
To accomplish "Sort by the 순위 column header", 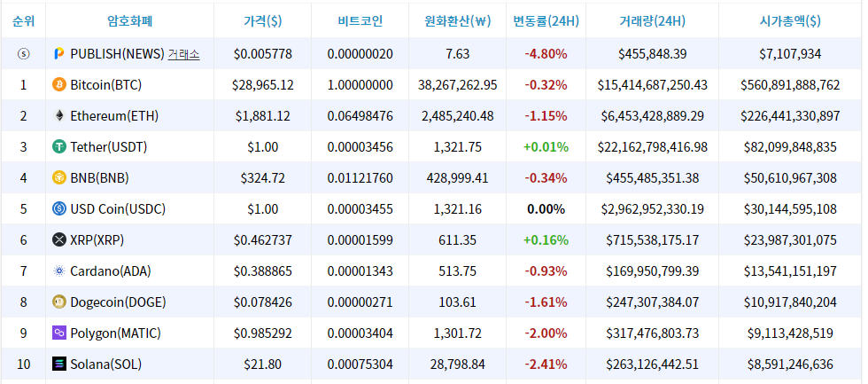I will coord(23,21).
